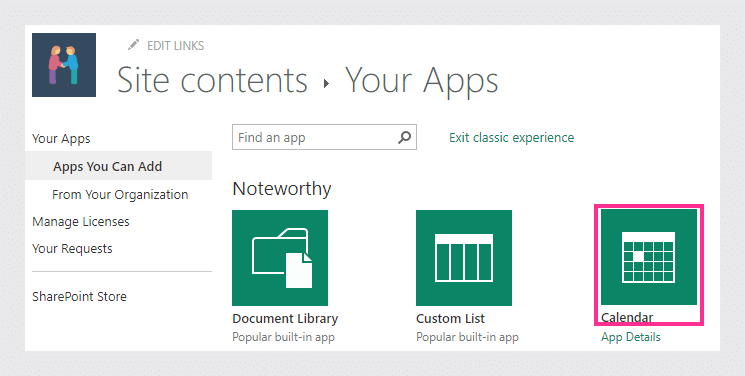The image size is (745, 376).
Task: Click the Noteworthy section heading
Action: [282, 189]
